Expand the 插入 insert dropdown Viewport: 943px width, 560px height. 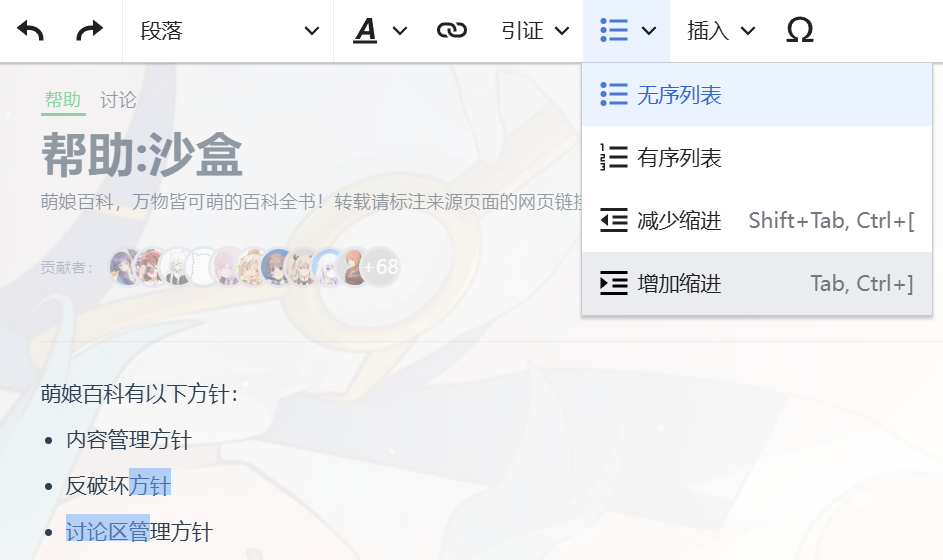pos(720,31)
